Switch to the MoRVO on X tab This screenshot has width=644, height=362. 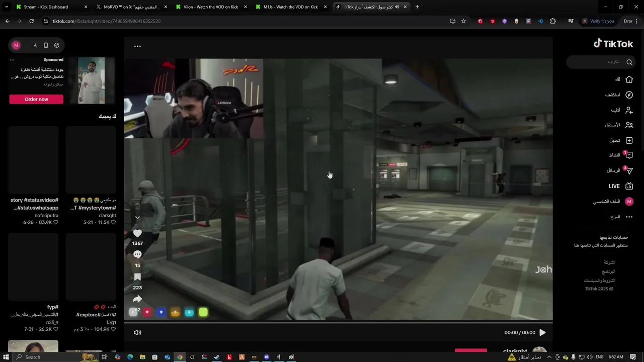click(130, 7)
